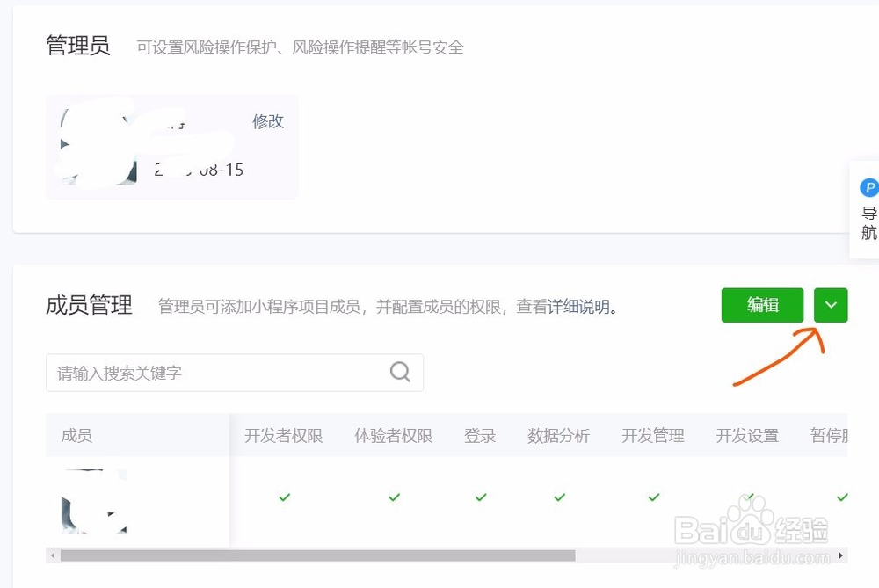The width and height of the screenshot is (879, 588).
Task: Click the checkmark under 体验者权限
Action: 394,497
